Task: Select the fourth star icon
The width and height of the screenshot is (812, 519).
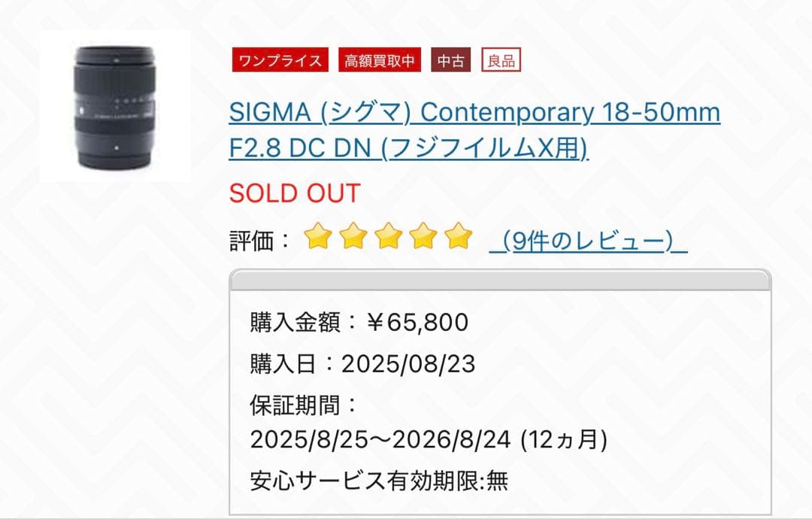Action: [x=423, y=235]
